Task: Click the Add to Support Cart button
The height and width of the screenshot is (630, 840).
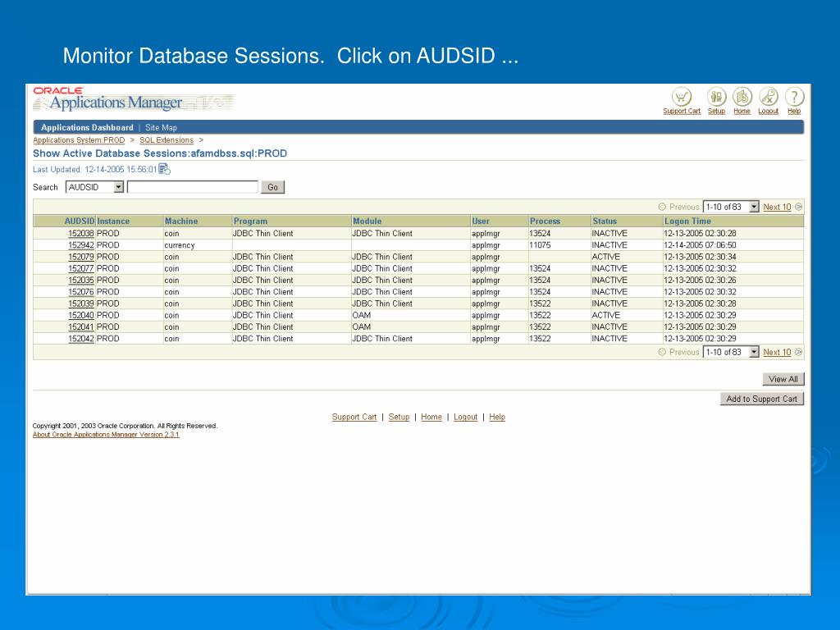Action: (x=762, y=399)
